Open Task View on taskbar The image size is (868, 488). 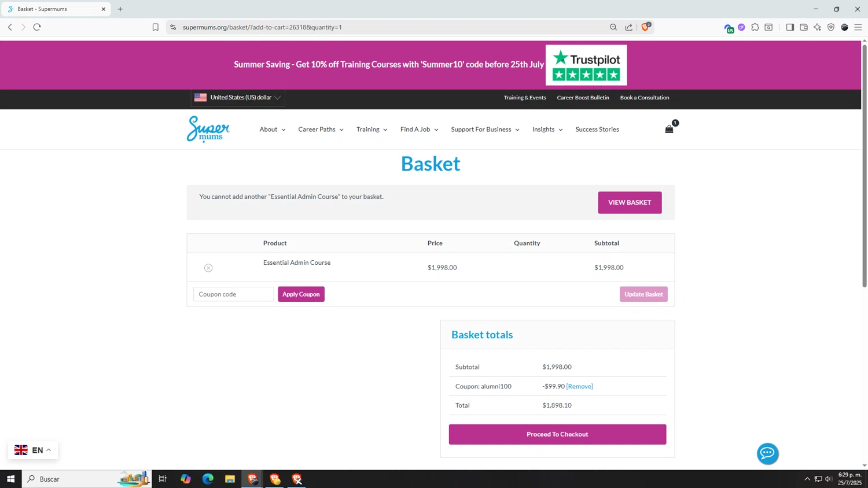(163, 479)
